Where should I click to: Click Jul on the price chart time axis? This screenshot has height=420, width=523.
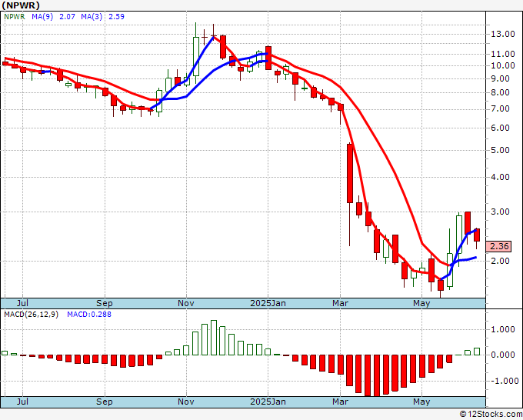pos(22,303)
